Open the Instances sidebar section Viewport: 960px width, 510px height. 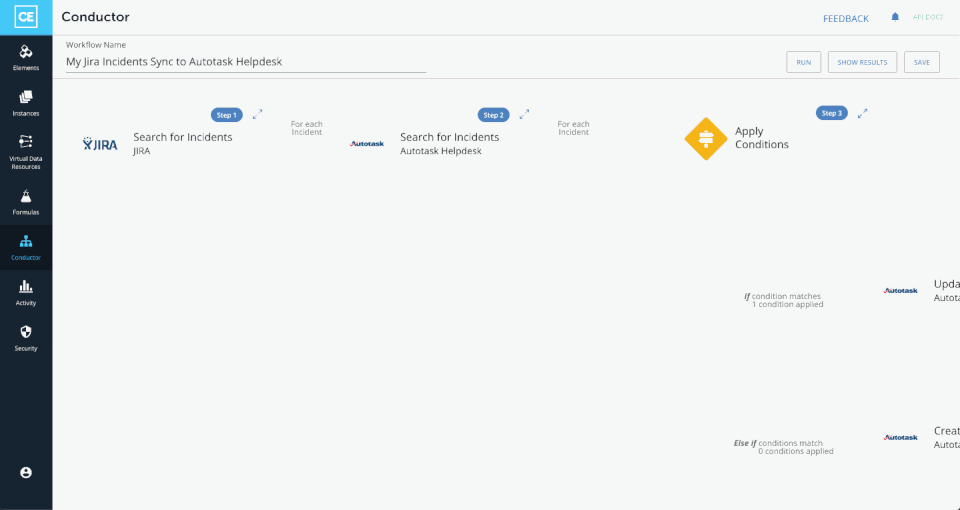click(26, 103)
